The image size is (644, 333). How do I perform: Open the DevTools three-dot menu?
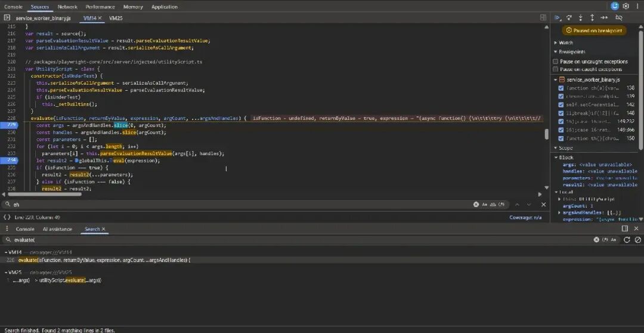tap(637, 6)
